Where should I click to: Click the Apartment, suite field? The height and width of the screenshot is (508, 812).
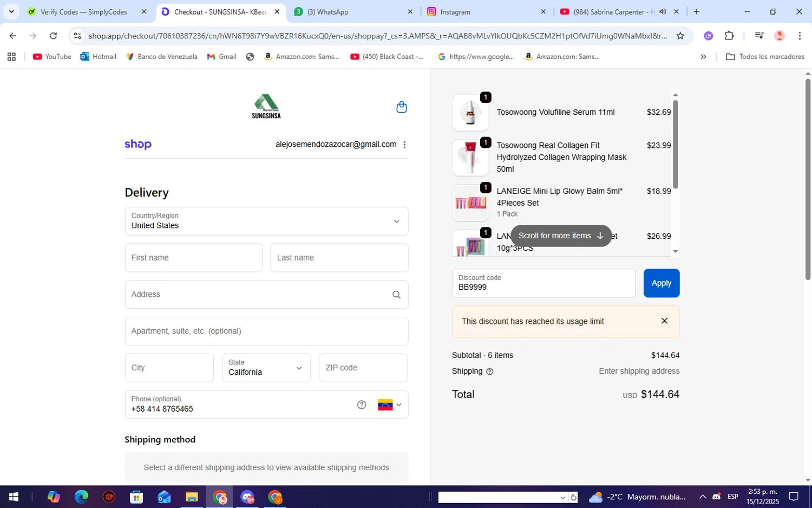266,331
